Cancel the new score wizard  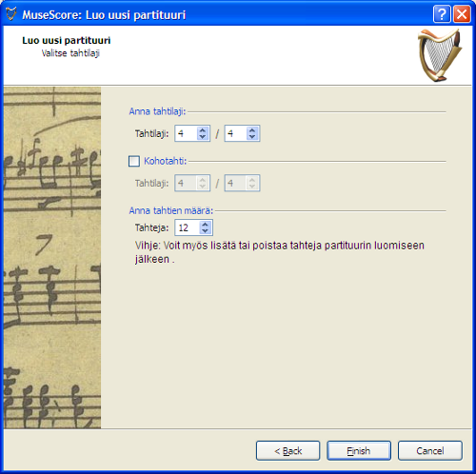[430, 450]
